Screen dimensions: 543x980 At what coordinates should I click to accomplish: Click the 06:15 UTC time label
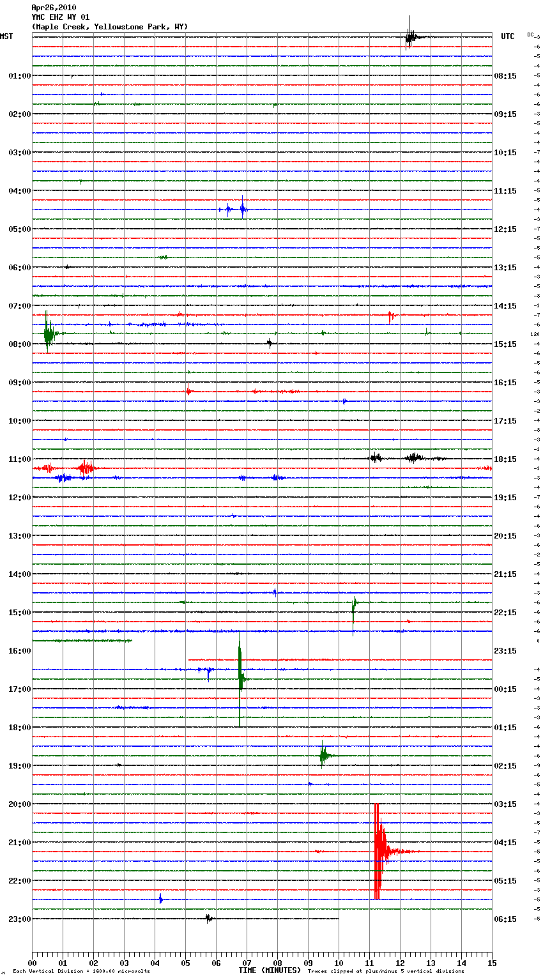(x=505, y=919)
